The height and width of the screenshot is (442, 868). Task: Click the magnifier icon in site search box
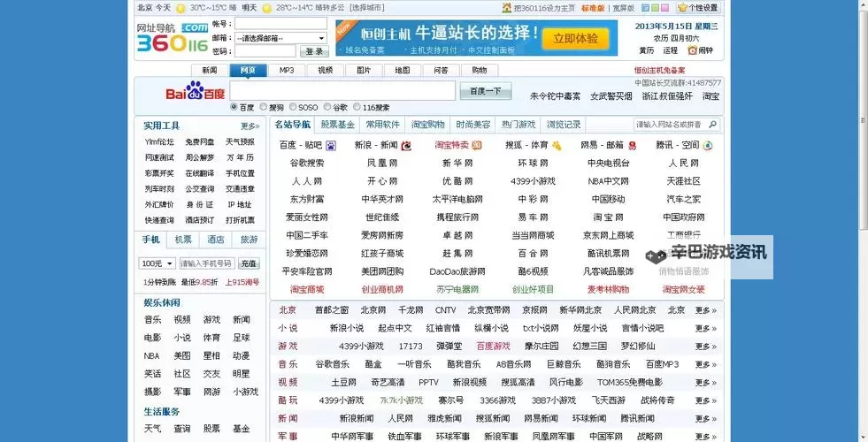pos(713,125)
